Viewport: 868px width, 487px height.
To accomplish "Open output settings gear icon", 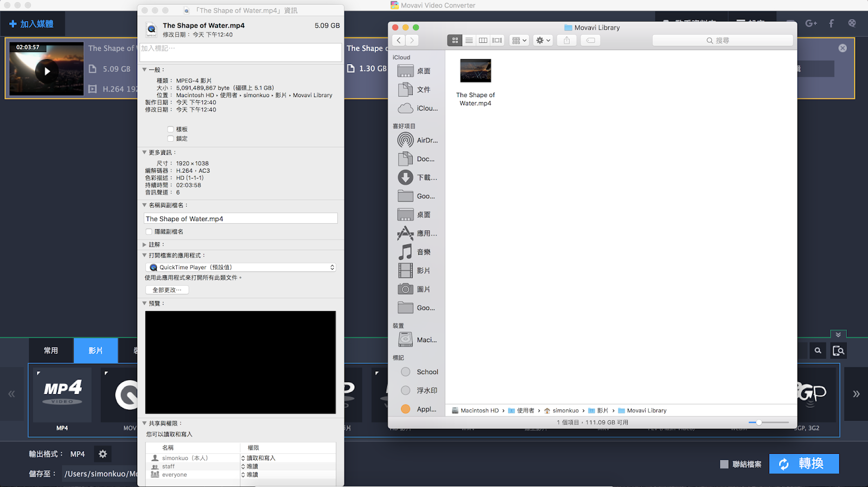I will pyautogui.click(x=103, y=454).
